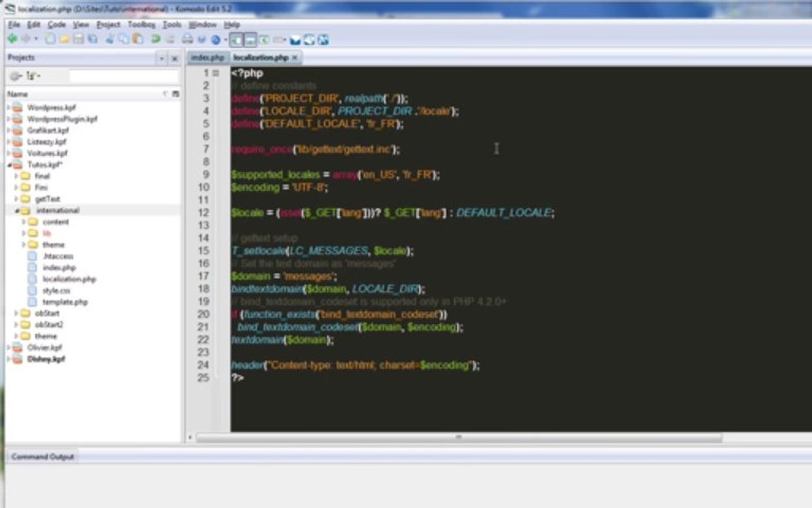The height and width of the screenshot is (508, 812).
Task: Collapse the international folder
Action: point(16,210)
